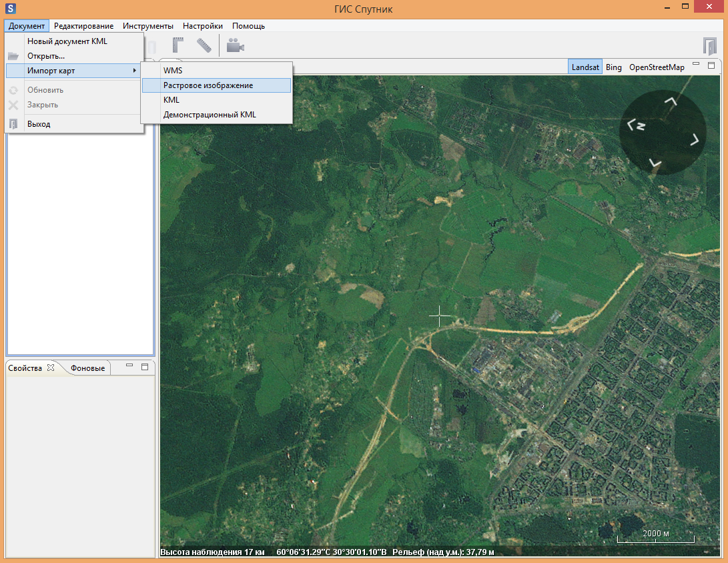
Task: Minimize the ГИС Спутник window
Action: coord(667,7)
